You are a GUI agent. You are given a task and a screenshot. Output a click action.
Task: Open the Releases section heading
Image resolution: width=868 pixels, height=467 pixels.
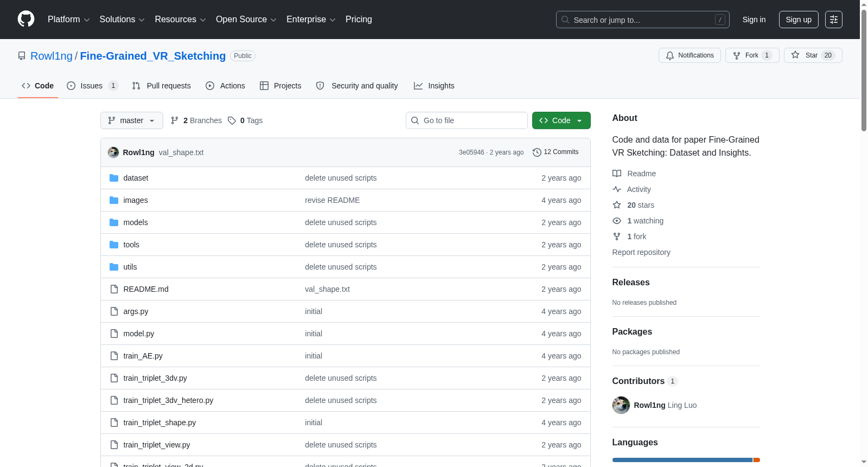click(631, 283)
